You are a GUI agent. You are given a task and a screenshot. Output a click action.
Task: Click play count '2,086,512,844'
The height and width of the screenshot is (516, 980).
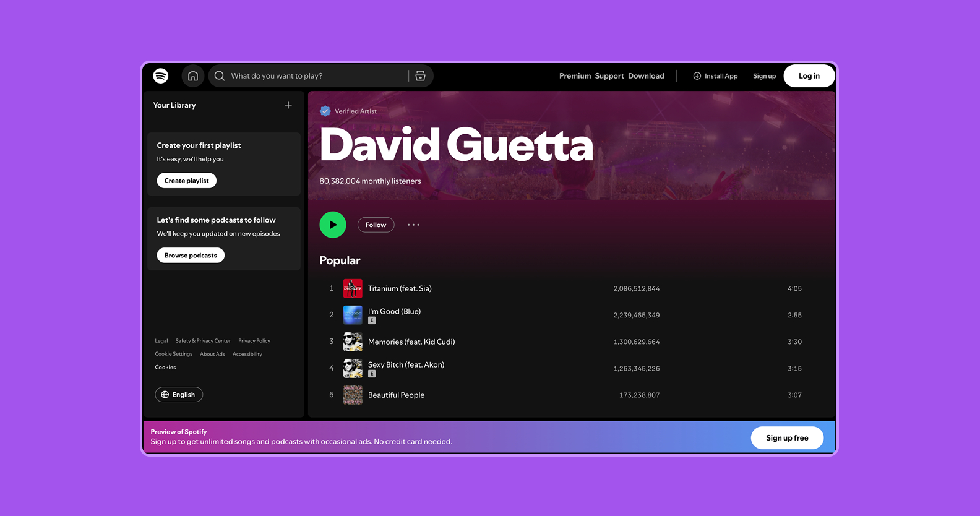tap(637, 289)
